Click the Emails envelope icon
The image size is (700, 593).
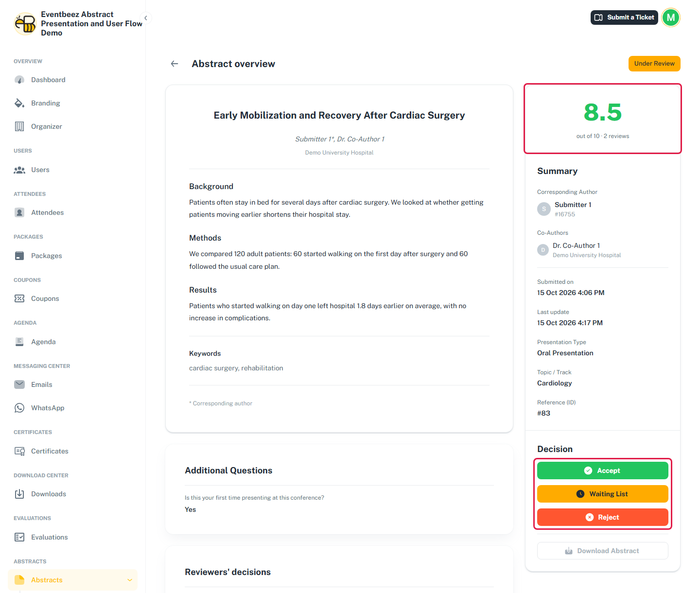(19, 384)
